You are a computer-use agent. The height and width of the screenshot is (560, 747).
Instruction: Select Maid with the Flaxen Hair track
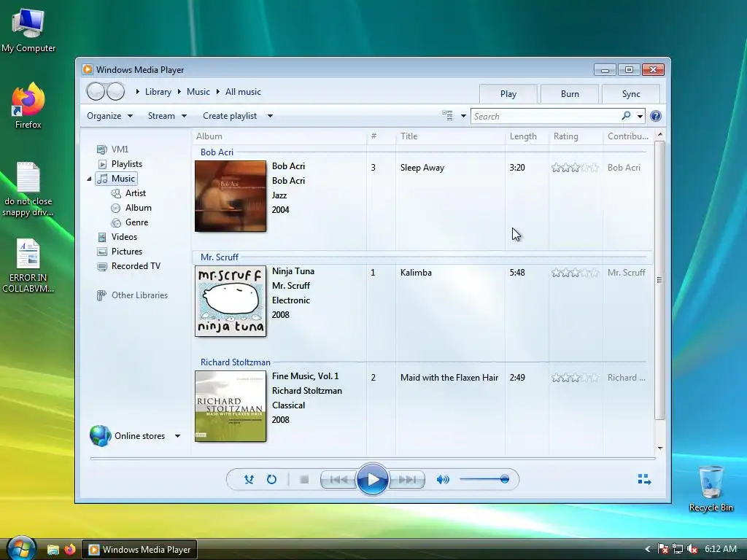click(x=449, y=378)
